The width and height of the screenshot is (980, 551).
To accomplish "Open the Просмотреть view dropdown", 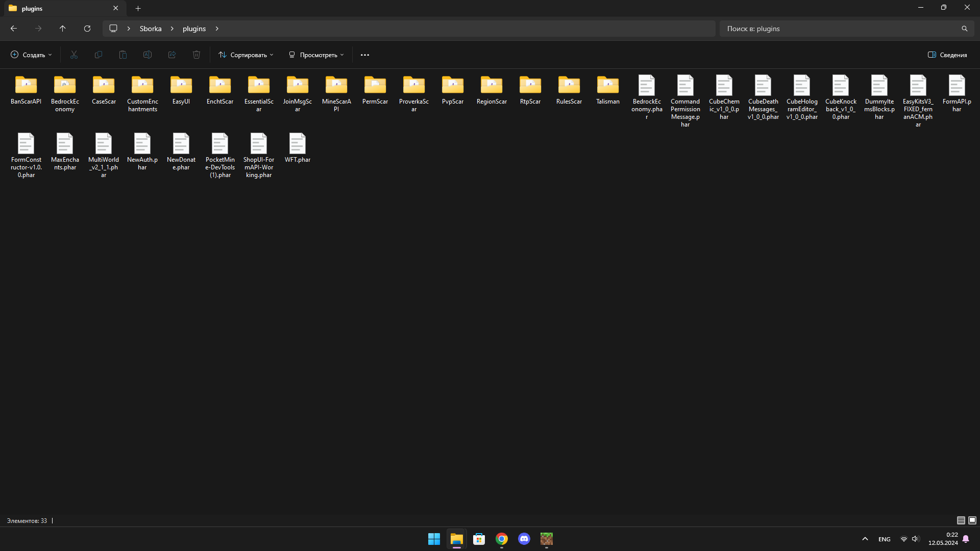I will tap(316, 55).
